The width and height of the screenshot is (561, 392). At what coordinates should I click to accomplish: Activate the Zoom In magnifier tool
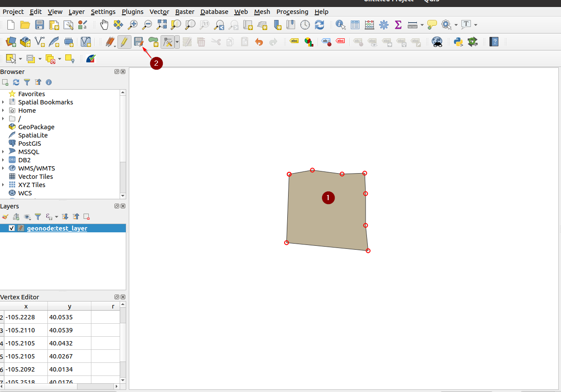coord(133,25)
